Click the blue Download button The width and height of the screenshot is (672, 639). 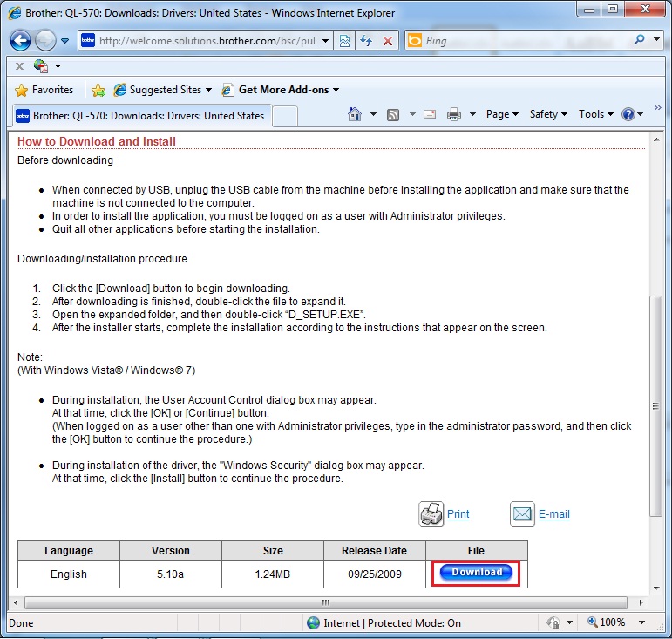pyautogui.click(x=477, y=573)
